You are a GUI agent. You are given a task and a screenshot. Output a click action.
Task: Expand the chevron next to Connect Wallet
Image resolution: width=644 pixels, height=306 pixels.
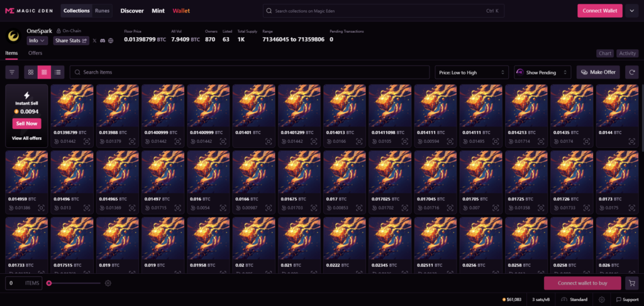(631, 11)
